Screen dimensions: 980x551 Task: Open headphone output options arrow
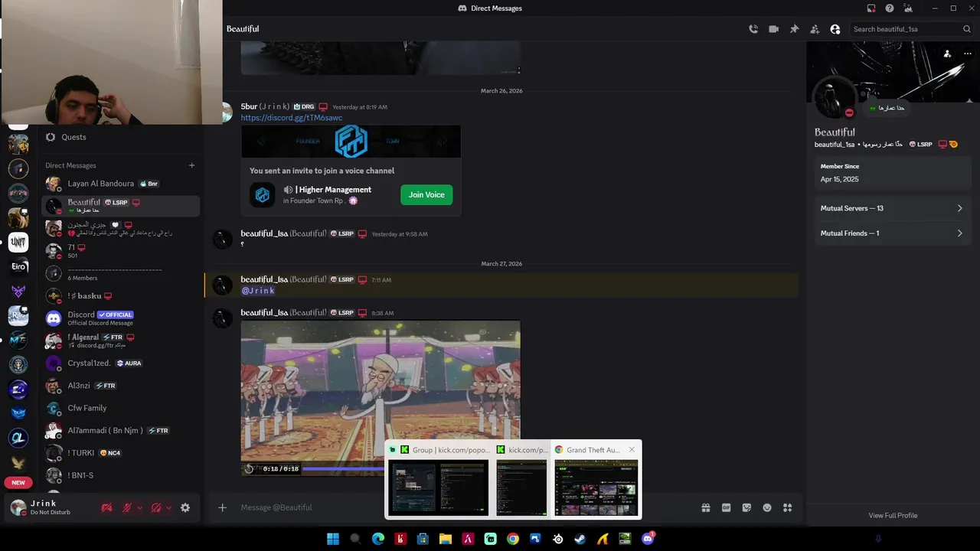click(168, 507)
